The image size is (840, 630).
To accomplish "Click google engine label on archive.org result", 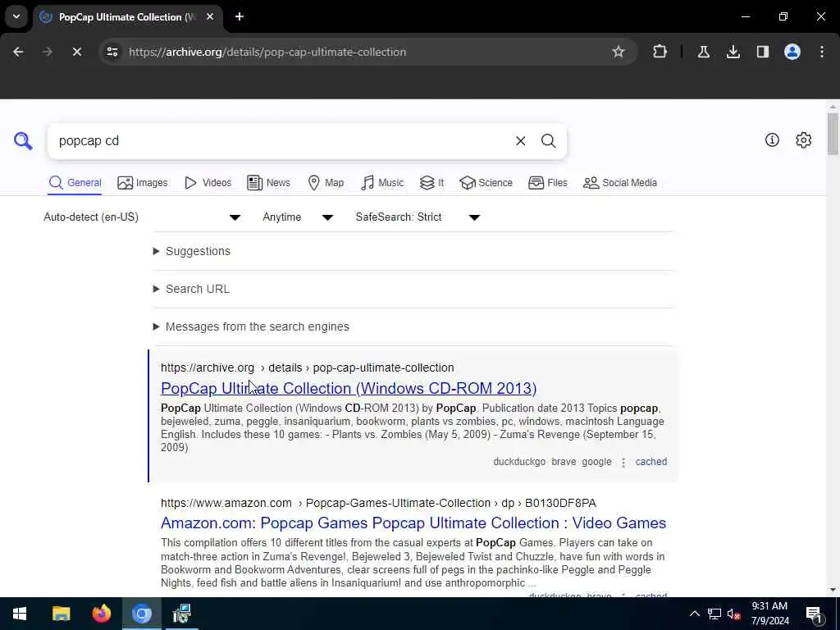I will [597, 462].
